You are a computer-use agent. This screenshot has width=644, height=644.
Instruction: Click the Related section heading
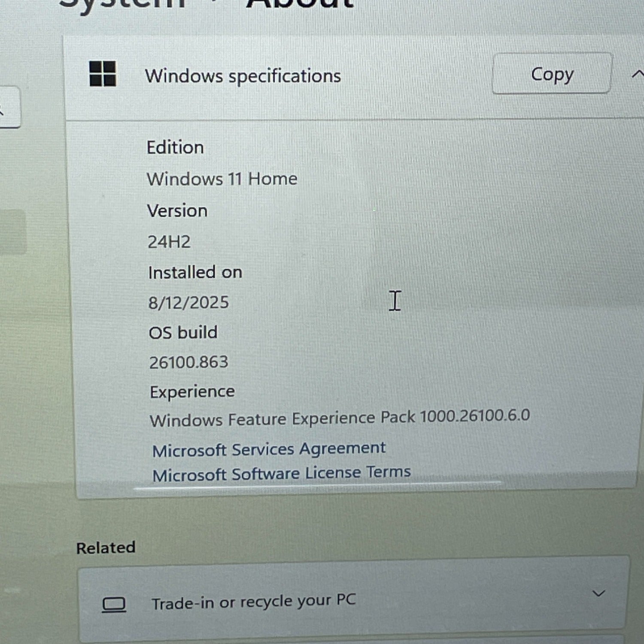tap(106, 548)
